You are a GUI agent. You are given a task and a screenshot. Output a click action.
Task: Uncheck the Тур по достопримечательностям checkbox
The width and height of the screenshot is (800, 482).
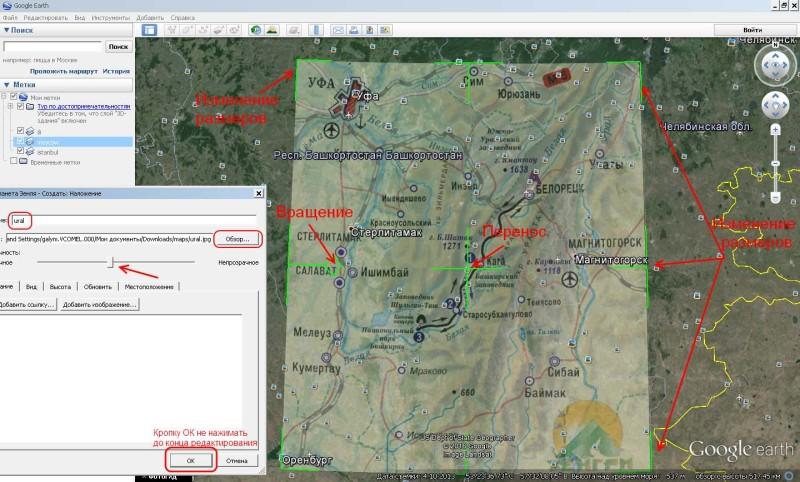click(x=20, y=107)
